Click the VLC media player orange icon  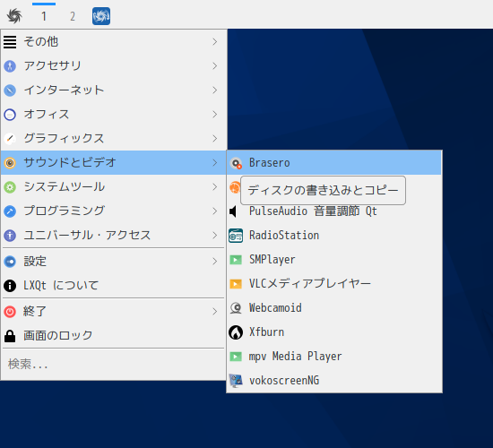(x=236, y=284)
